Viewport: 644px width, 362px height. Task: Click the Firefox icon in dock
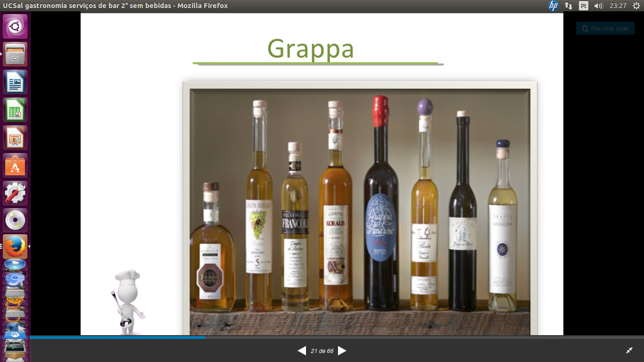(x=15, y=247)
